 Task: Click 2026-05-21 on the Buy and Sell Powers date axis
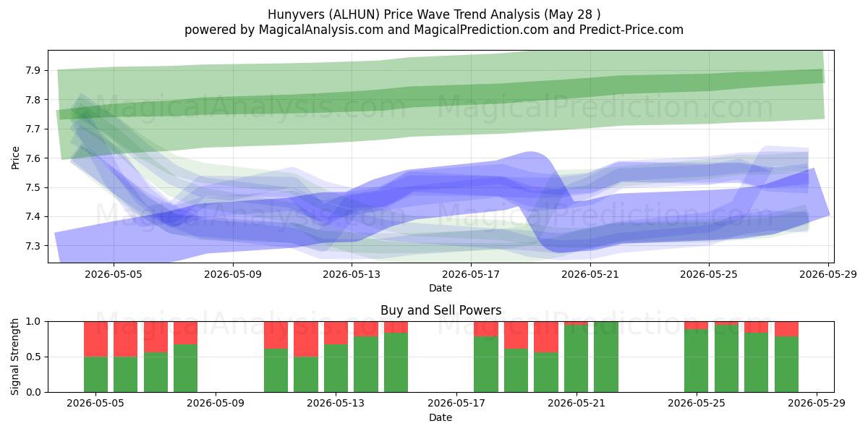(576, 403)
